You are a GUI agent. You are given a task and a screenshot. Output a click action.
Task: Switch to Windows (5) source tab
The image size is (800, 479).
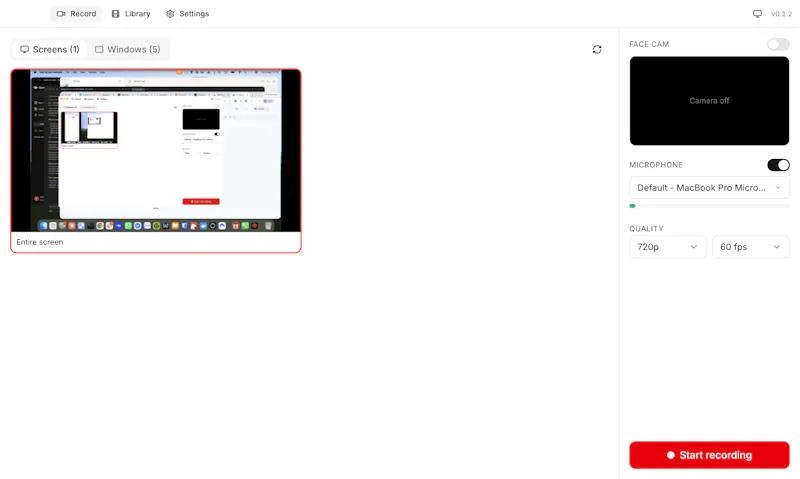(x=128, y=49)
